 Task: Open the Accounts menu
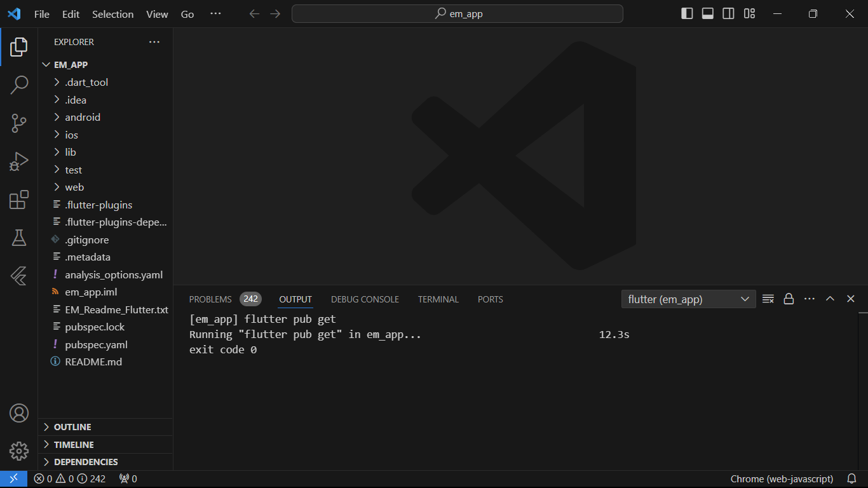19,413
